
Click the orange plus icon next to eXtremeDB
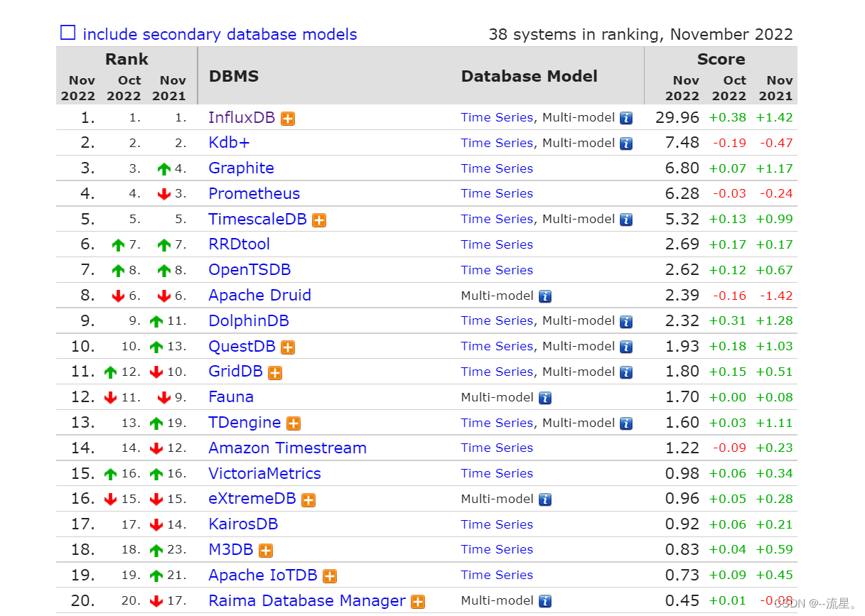pos(308,500)
